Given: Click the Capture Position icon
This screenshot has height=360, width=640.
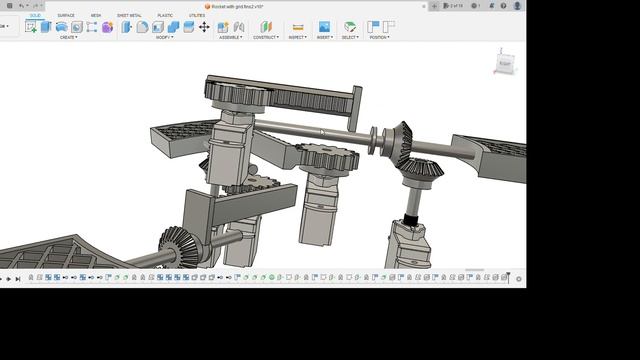Looking at the screenshot, I should 373,27.
